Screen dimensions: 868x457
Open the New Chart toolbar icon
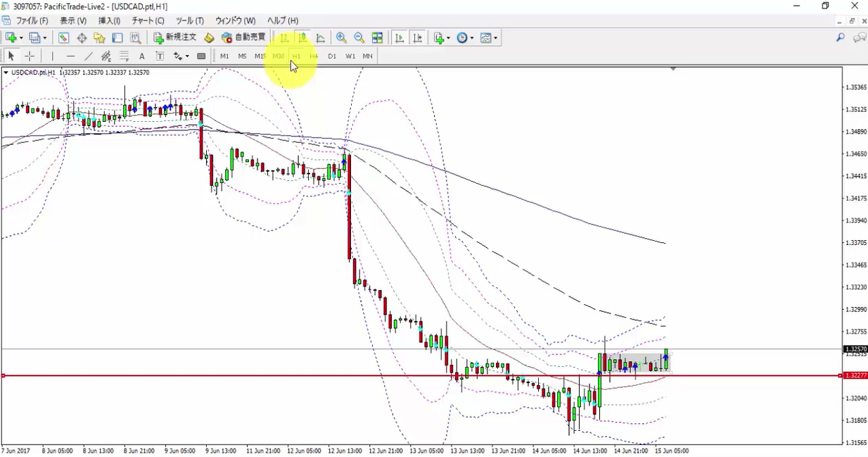pyautogui.click(x=11, y=37)
